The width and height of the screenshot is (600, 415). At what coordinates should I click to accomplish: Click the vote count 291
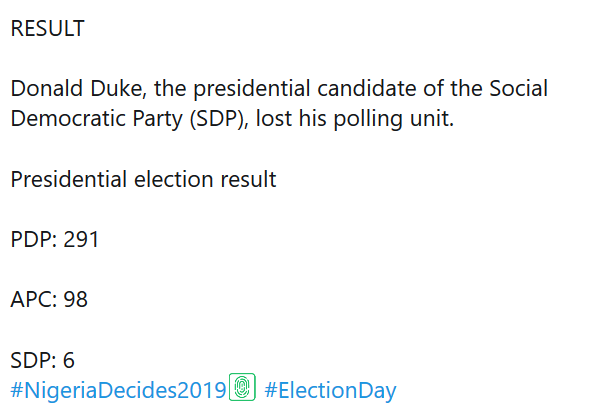pyautogui.click(x=81, y=240)
